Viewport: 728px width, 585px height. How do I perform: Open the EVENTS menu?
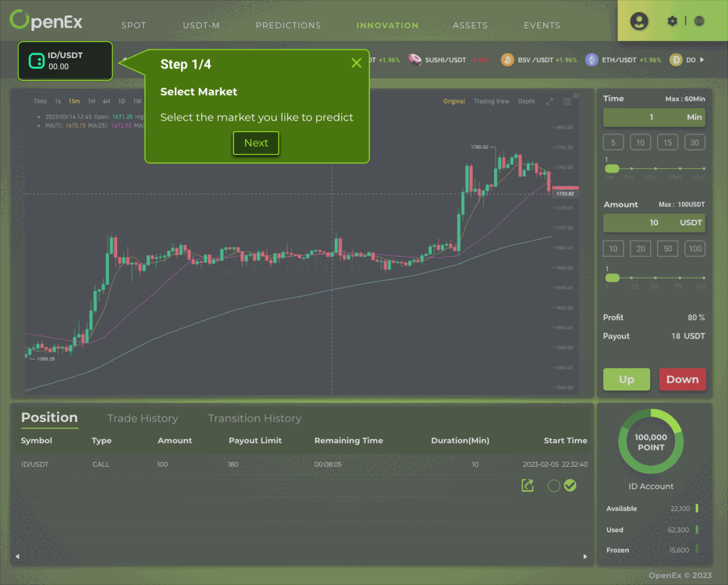pos(542,25)
